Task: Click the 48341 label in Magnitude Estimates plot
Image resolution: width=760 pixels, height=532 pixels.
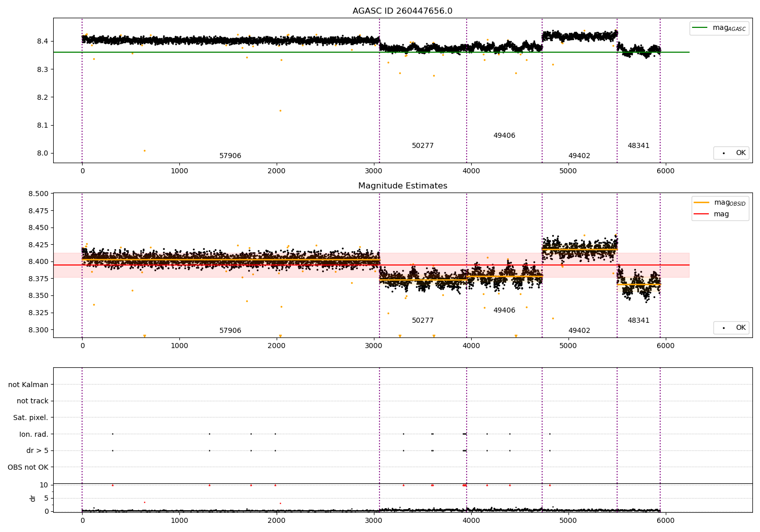Action: (x=638, y=321)
